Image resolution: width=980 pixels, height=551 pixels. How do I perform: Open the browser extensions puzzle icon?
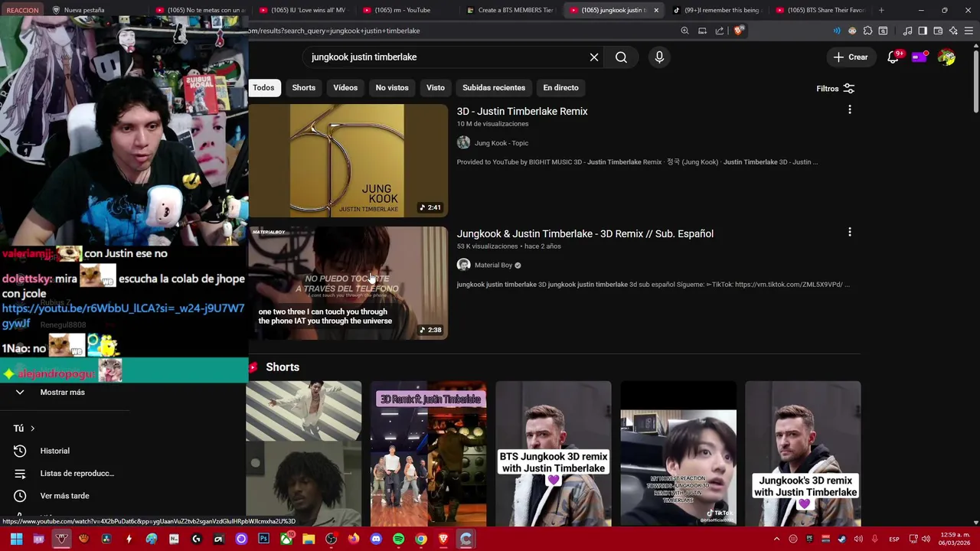click(x=867, y=31)
